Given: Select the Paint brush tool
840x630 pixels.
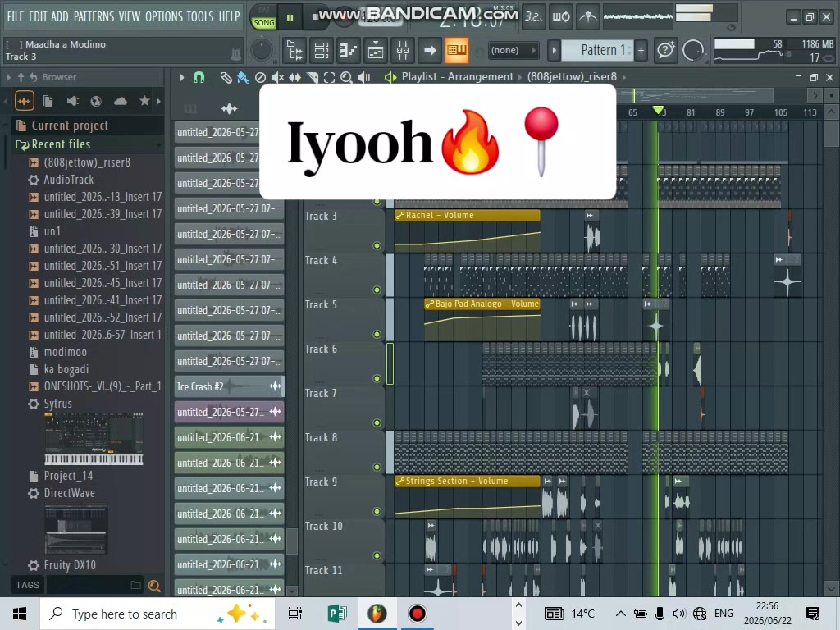Looking at the screenshot, I should coord(243,78).
